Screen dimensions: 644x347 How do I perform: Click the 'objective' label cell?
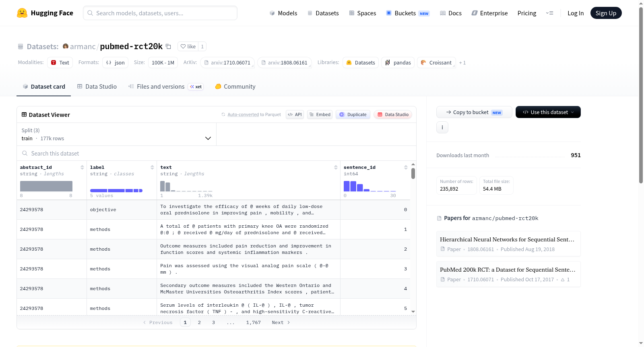pos(122,210)
